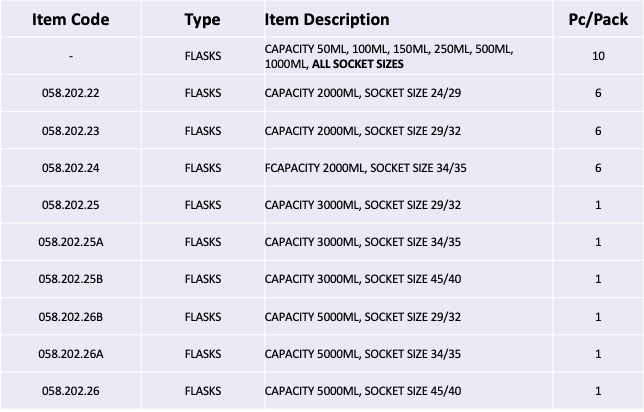Screen dimensions: 644x412
Task: Click the dash in first Item Code row
Action: (x=70, y=56)
